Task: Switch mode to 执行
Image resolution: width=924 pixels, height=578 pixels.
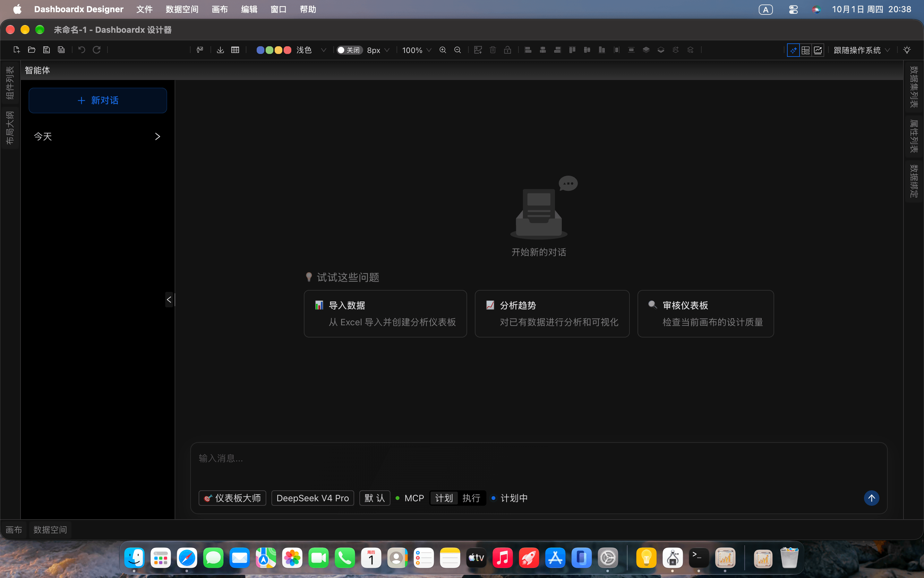Action: coord(471,498)
